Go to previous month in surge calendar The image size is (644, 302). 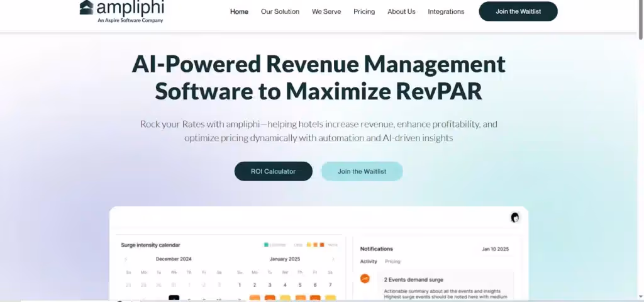click(126, 259)
